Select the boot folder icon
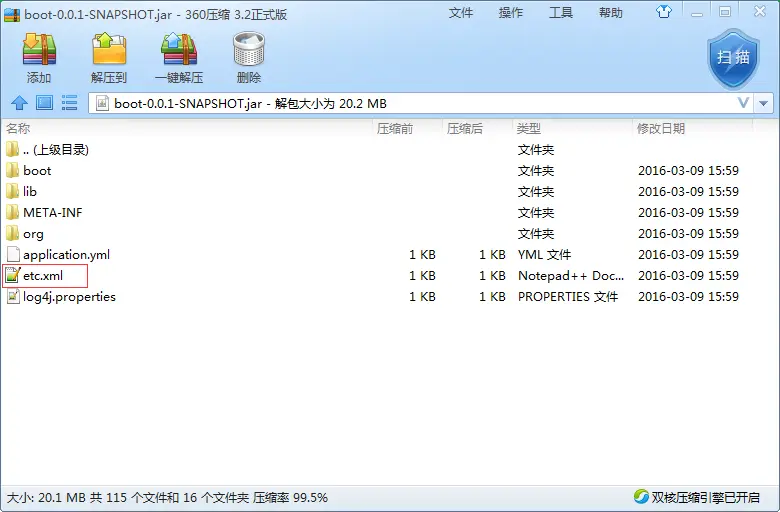Screen dimensions: 780x512 click(x=13, y=171)
